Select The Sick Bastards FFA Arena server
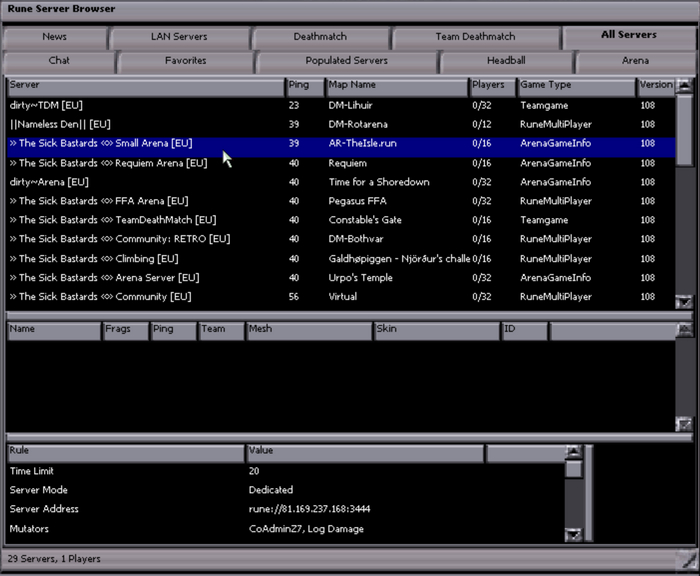 click(341, 201)
